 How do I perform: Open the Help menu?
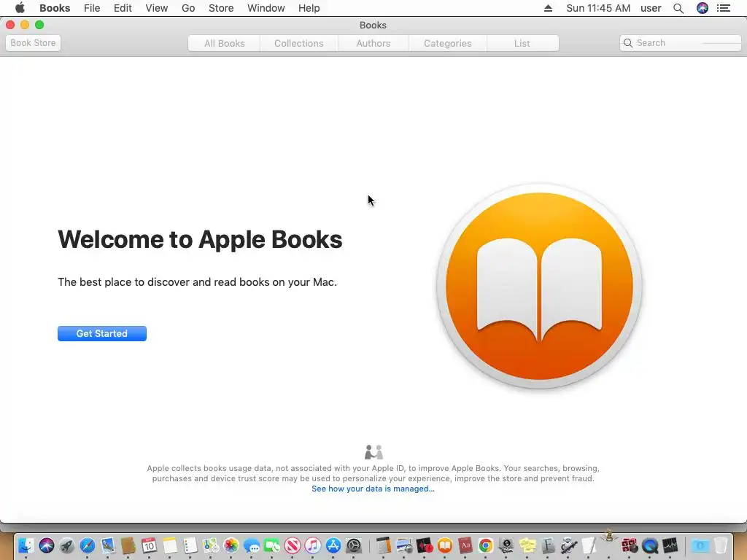(309, 8)
